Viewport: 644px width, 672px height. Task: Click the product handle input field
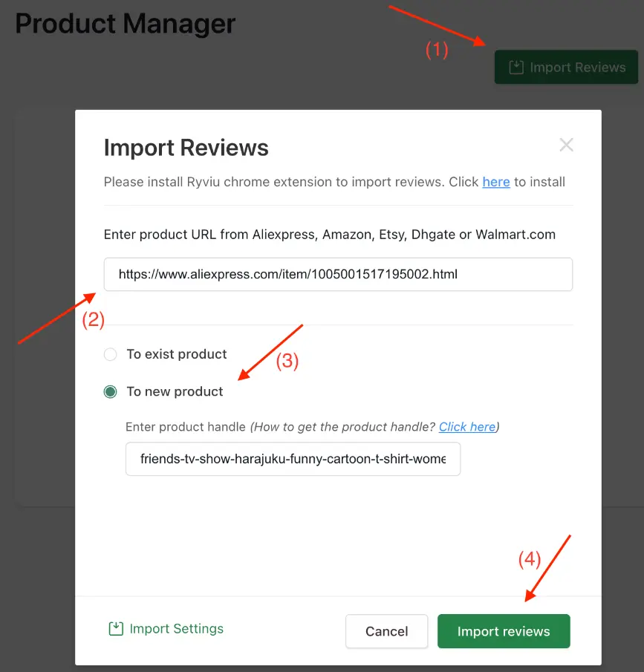coord(293,459)
